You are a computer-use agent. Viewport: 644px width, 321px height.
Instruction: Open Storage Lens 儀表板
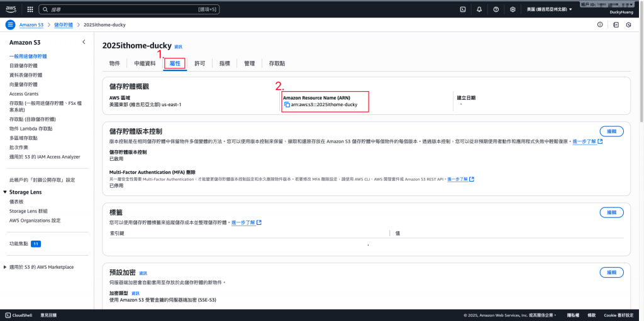16,202
